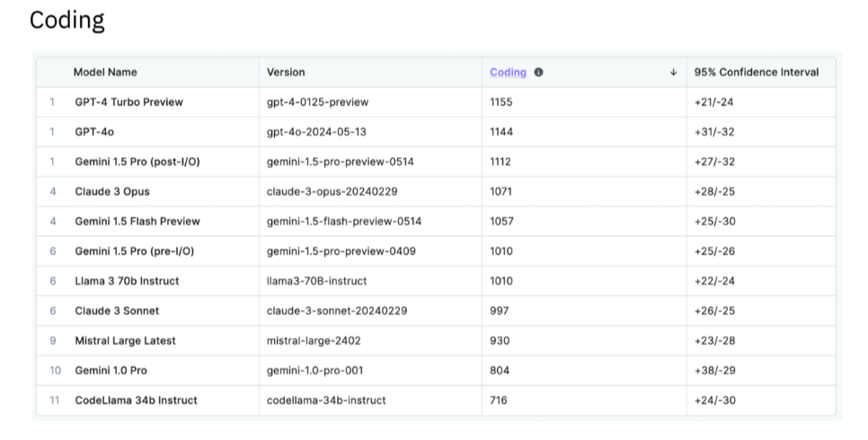Select the Version column header

coord(286,73)
